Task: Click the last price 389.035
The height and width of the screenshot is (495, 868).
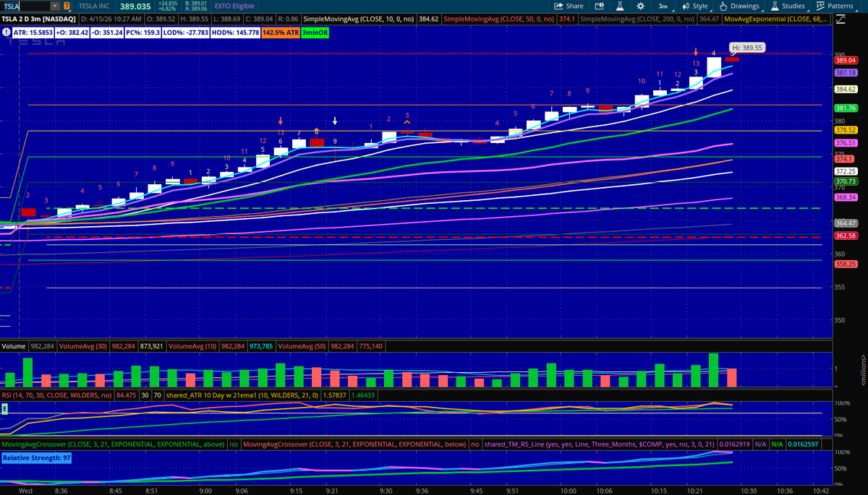Action: [135, 6]
